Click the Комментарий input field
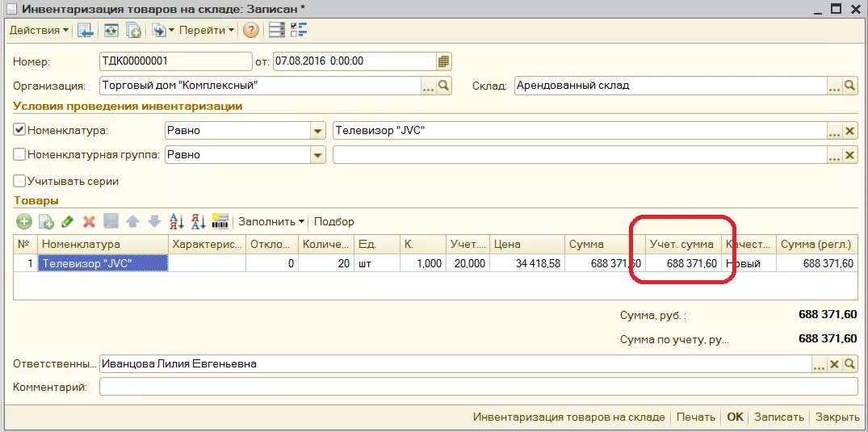868x432 pixels. (x=478, y=387)
